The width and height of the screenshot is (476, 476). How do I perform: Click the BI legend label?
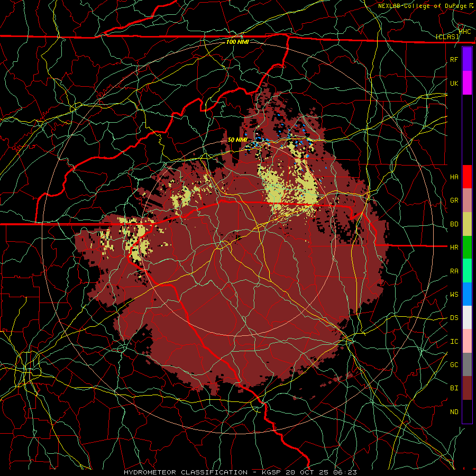pyautogui.click(x=454, y=388)
